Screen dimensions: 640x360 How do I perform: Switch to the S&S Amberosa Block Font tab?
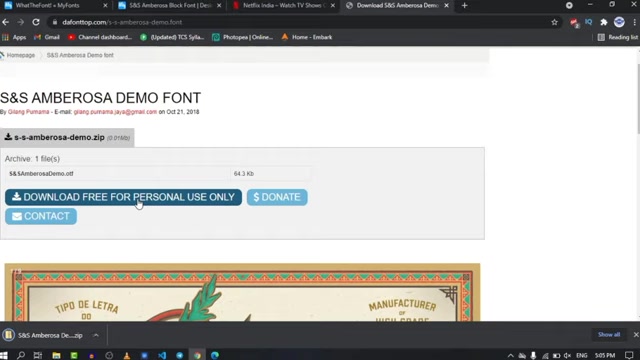(170, 5)
